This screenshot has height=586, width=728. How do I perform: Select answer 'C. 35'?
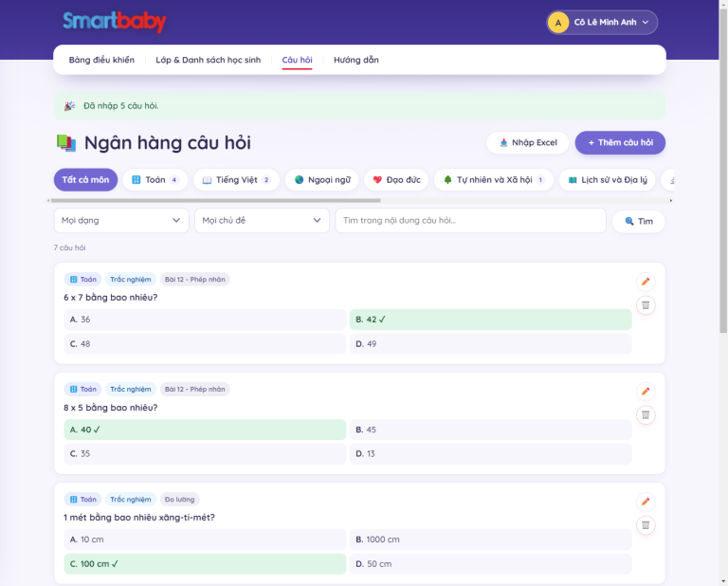coord(205,453)
